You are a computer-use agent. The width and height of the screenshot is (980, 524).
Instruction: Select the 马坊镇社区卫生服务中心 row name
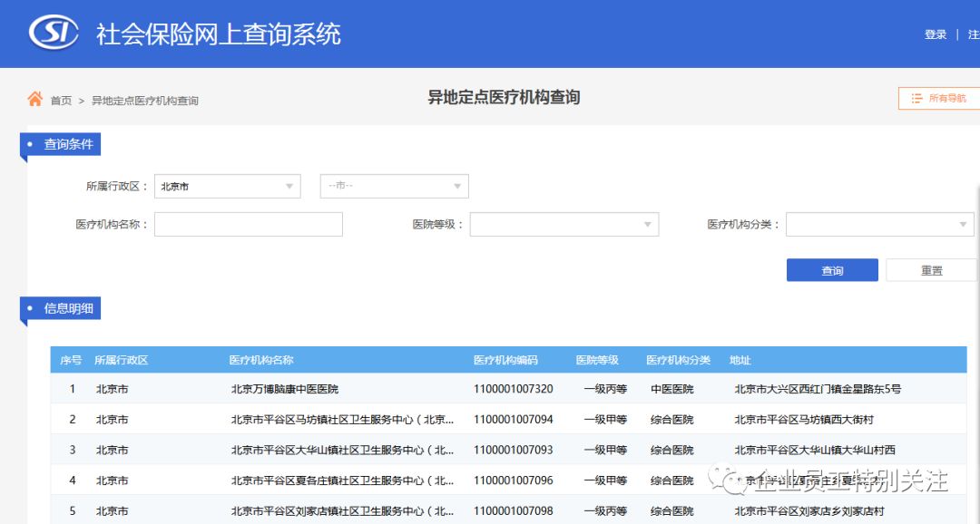(x=342, y=420)
